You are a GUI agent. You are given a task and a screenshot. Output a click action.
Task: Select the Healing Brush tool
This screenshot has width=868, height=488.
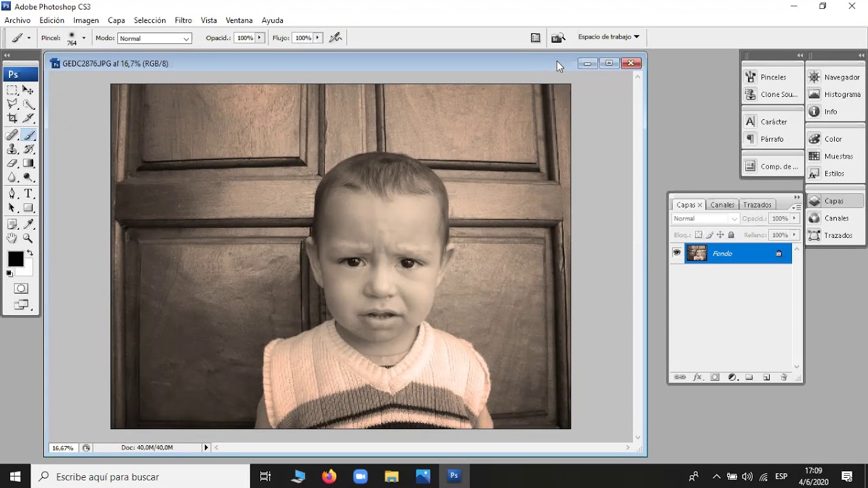pyautogui.click(x=12, y=135)
